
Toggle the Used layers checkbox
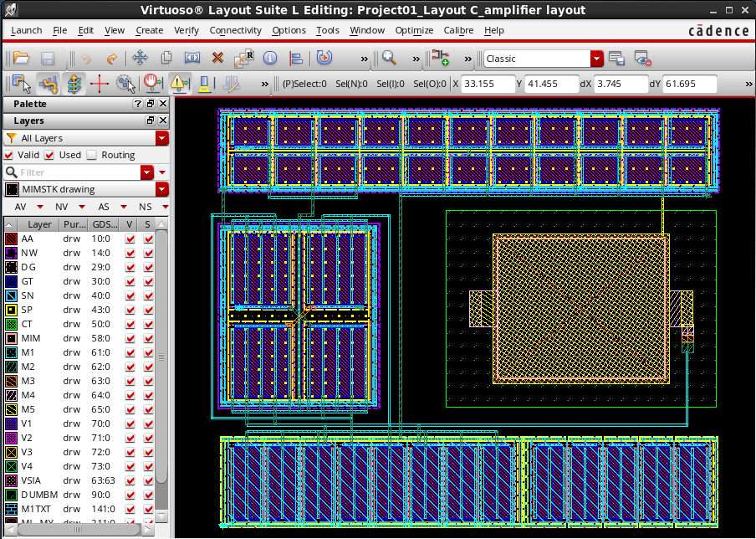(49, 155)
